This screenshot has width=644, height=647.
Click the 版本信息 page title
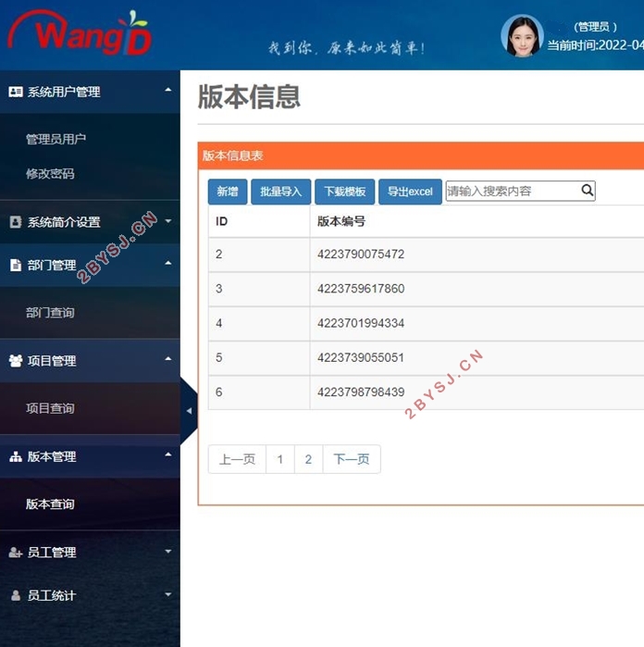coord(249,97)
